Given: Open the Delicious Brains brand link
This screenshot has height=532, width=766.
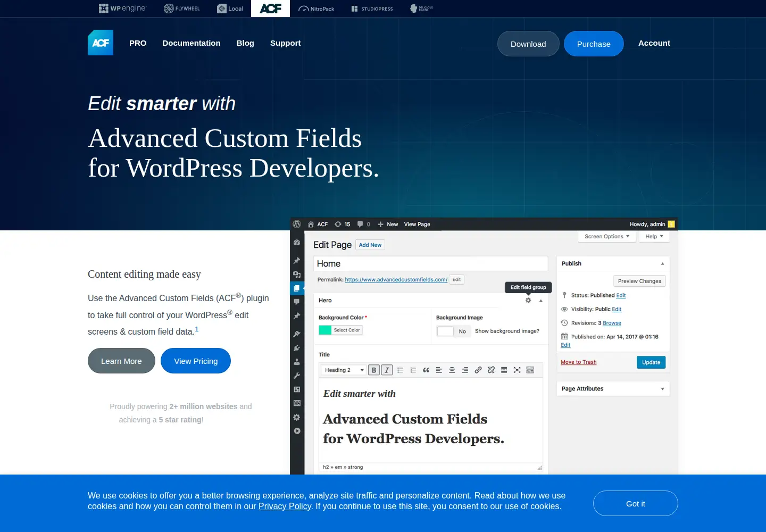Looking at the screenshot, I should (421, 9).
